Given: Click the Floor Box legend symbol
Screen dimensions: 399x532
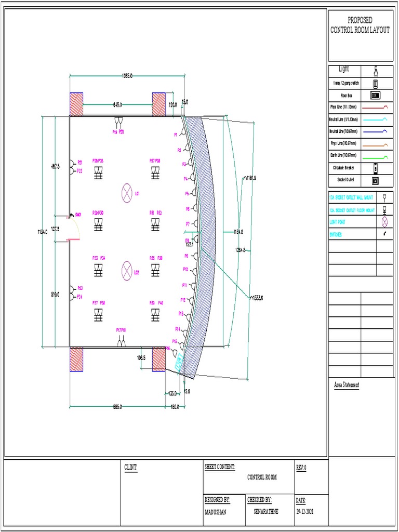Looking at the screenshot, I should 375,96.
